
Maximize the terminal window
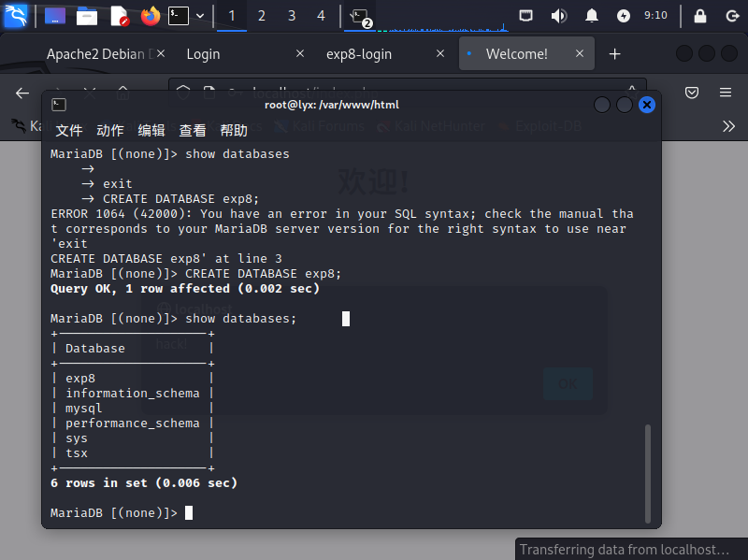pos(625,105)
